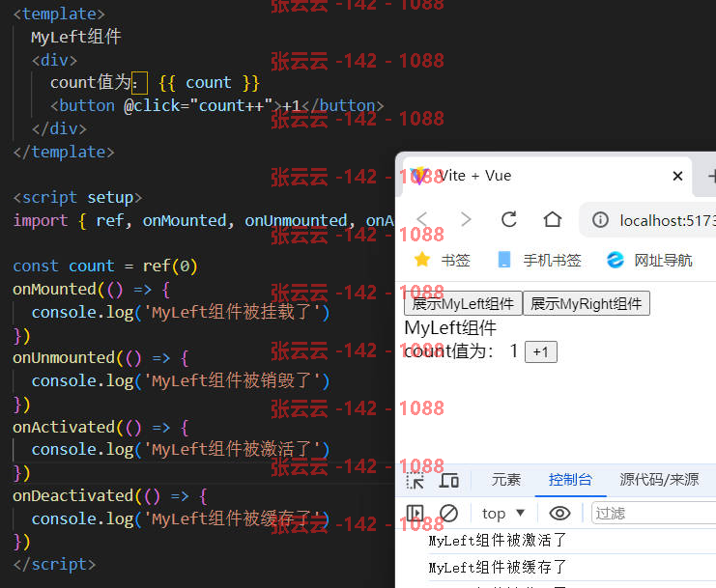Toggle DevTools device toolbar icon
The width and height of the screenshot is (716, 588).
pyautogui.click(x=449, y=480)
